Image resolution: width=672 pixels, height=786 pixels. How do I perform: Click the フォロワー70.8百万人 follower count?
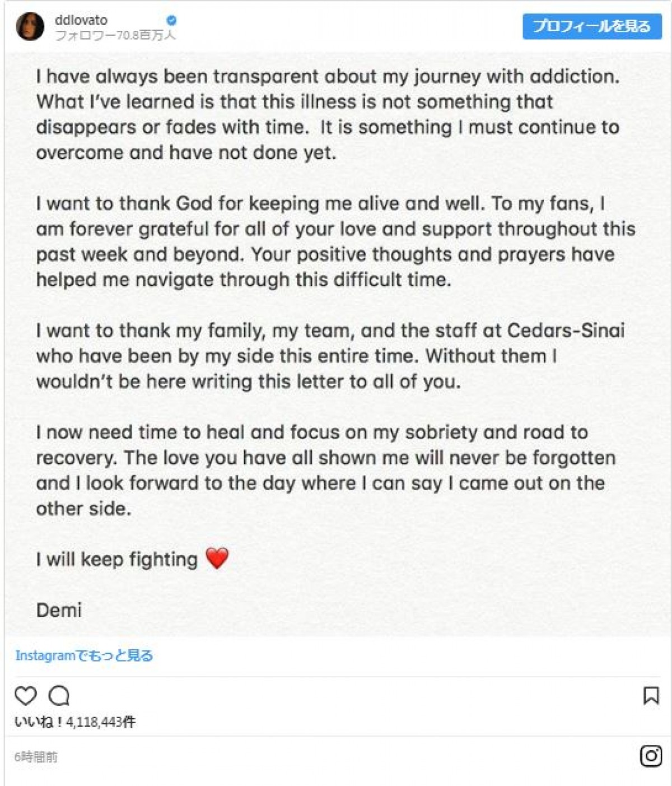point(115,35)
